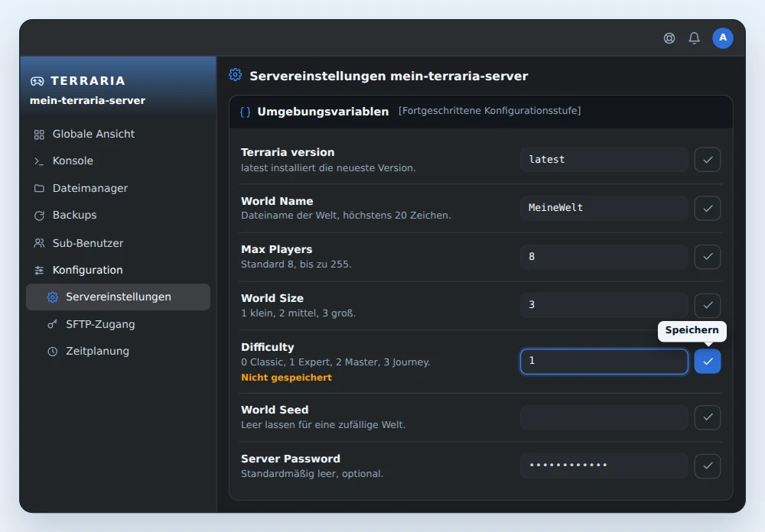Click the World Seed hint text
Viewport: 765px width, 532px height.
tap(323, 425)
